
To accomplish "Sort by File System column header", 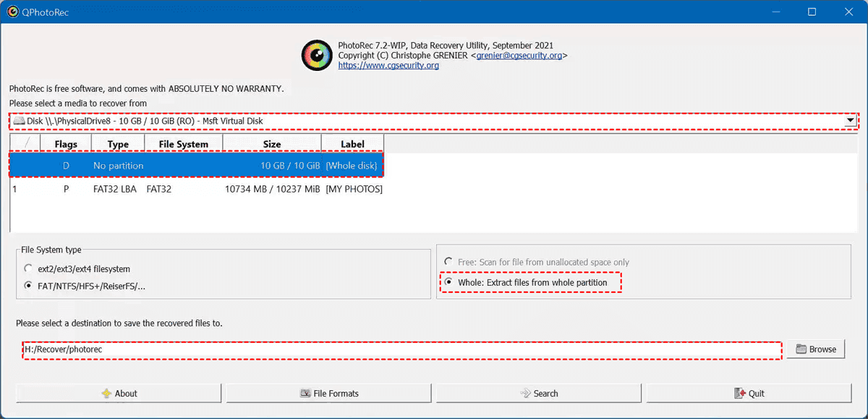I will [x=183, y=144].
